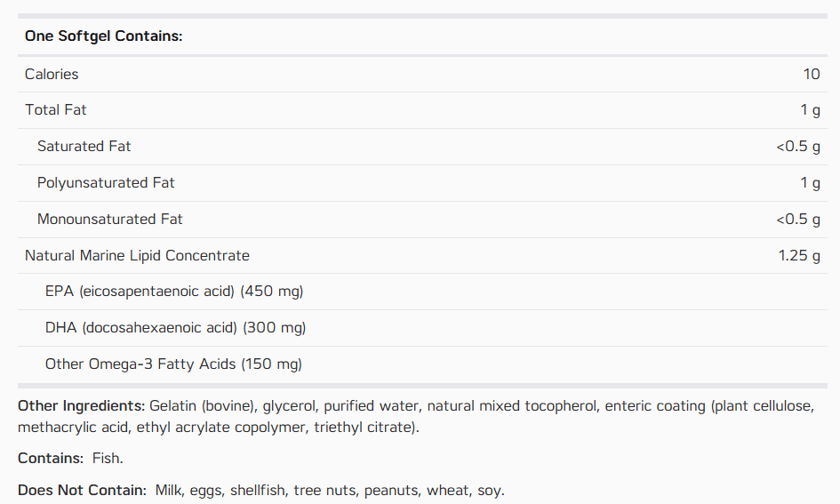Screen dimensions: 840x504
Task: Click the Saturated Fat value <0.5 g
Action: 798,147
